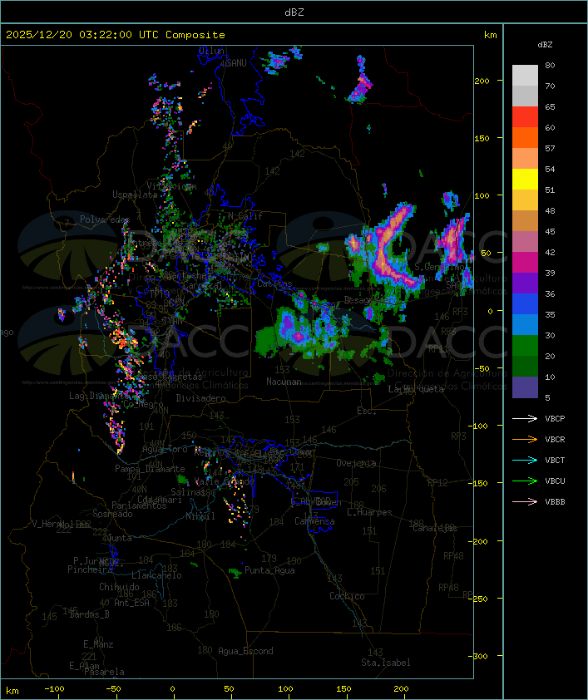Screen dimensions: 588x700
Task: Click the orange VBCR arrow icon
Action: point(525,439)
